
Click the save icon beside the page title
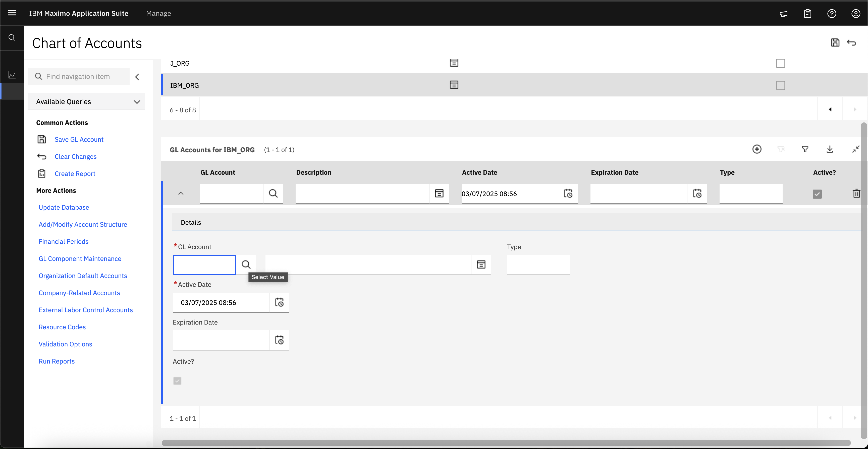coord(835,42)
